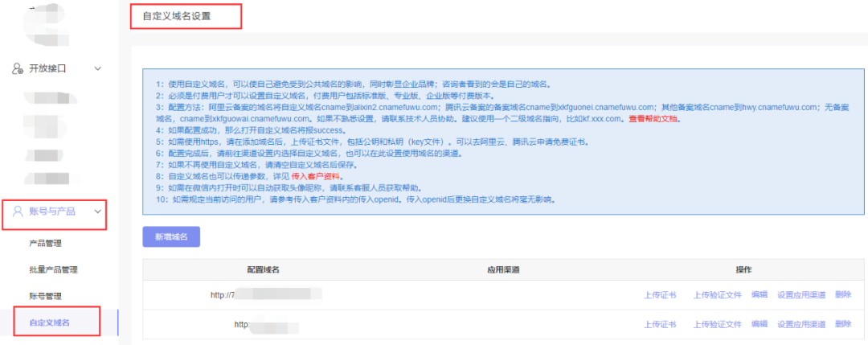Click 上传证书 in the http://7 row

(x=660, y=294)
